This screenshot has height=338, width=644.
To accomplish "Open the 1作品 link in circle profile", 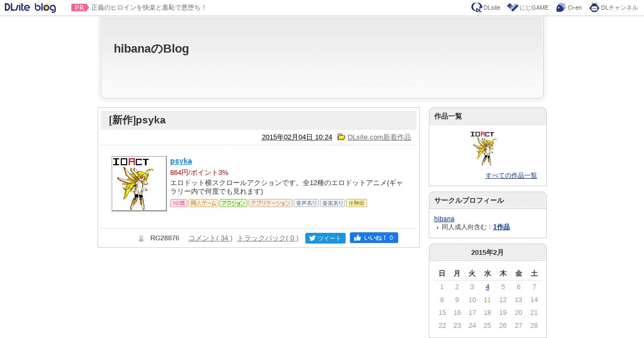I will point(501,227).
